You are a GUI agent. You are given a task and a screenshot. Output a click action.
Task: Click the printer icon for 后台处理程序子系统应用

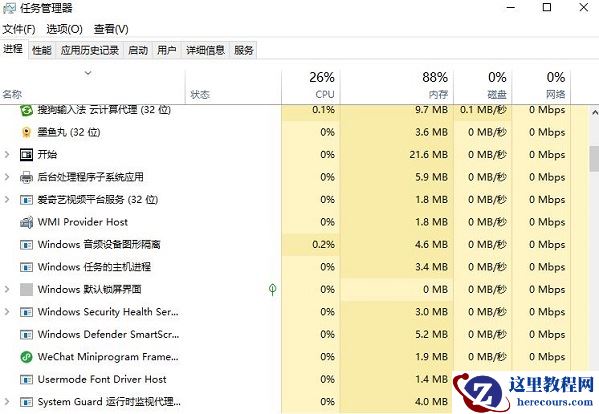click(x=26, y=177)
